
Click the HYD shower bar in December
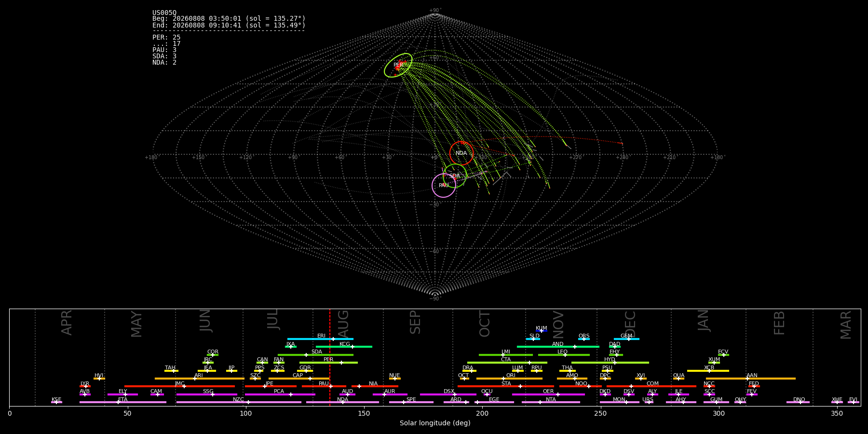610,363
